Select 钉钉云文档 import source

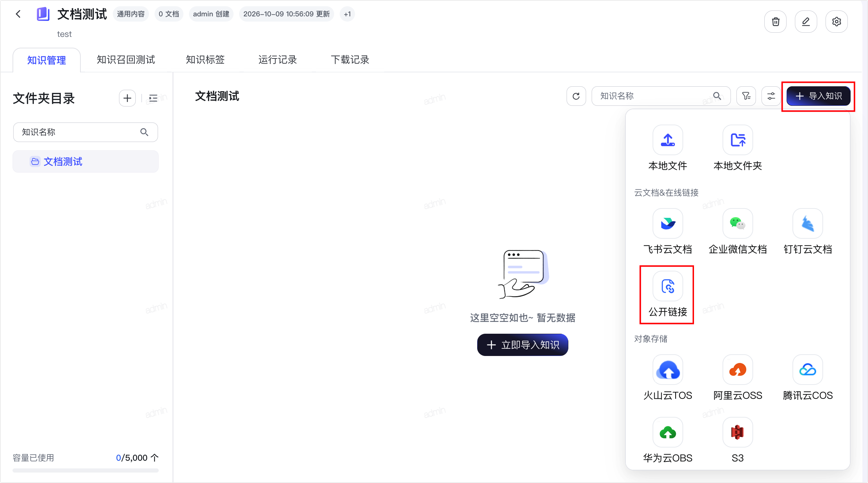pos(807,232)
